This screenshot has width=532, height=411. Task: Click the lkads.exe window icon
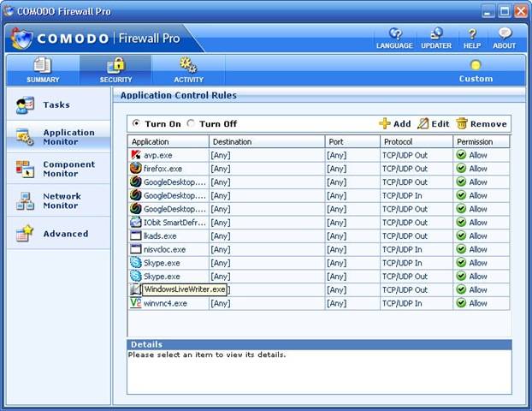tap(136, 235)
